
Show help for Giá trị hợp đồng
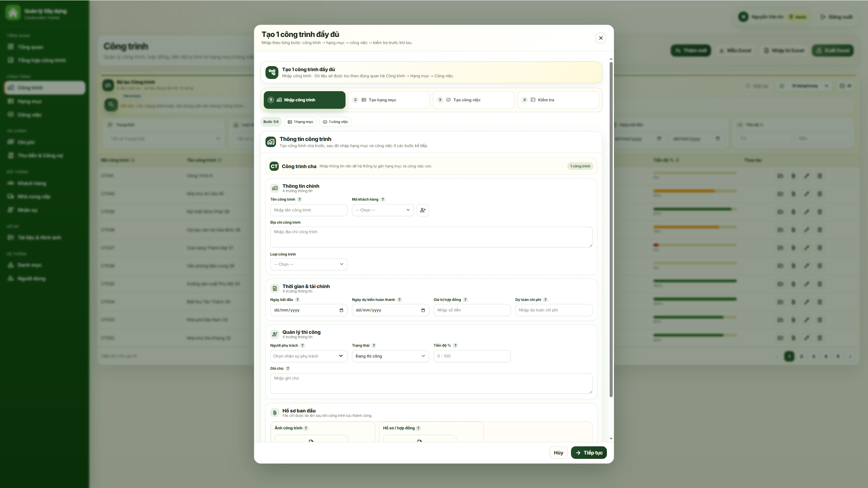(x=465, y=300)
